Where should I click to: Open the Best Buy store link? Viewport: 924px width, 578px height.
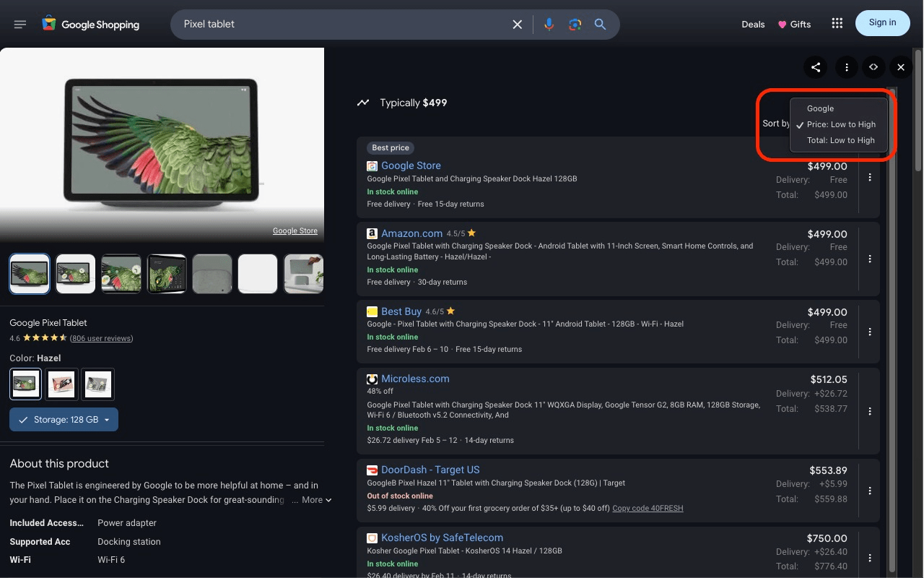[x=401, y=311]
